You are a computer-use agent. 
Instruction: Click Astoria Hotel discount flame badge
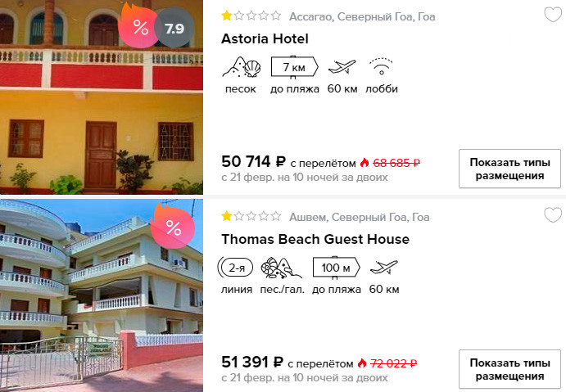coord(138,26)
